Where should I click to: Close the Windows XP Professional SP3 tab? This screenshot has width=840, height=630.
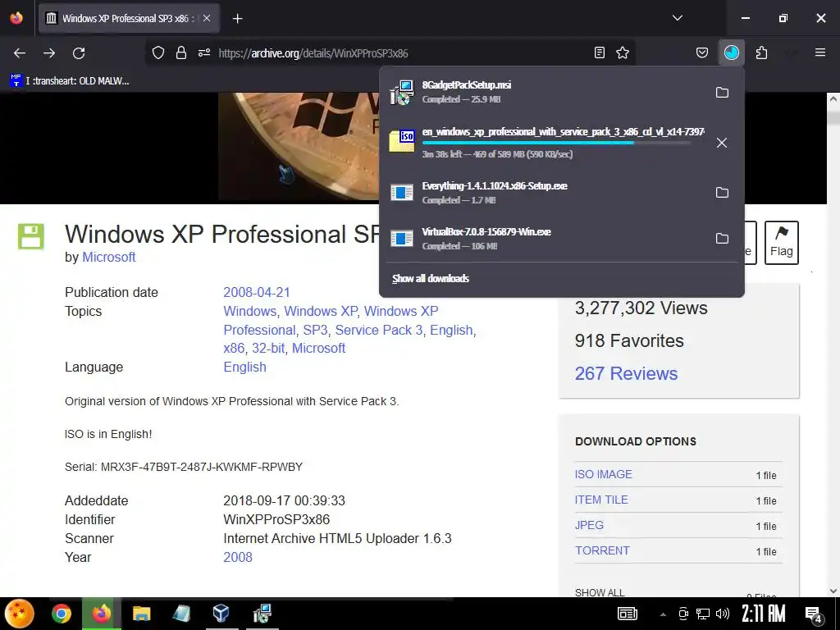click(x=206, y=18)
